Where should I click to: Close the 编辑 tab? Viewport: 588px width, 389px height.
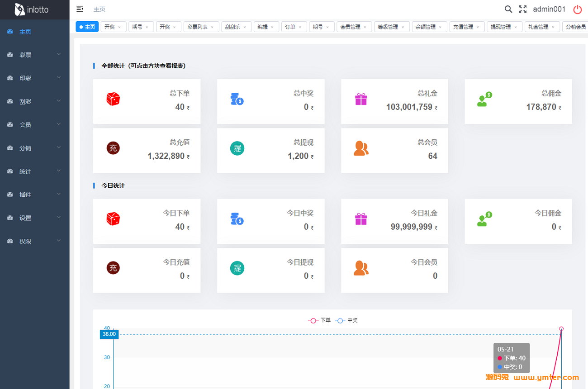click(x=272, y=27)
